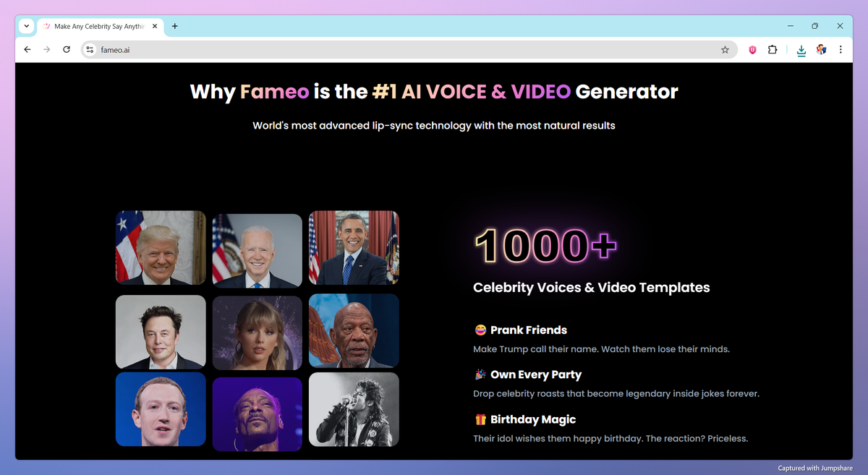Screen dimensions: 868x475
Task: Go back using the navigation arrow
Action: coord(27,50)
